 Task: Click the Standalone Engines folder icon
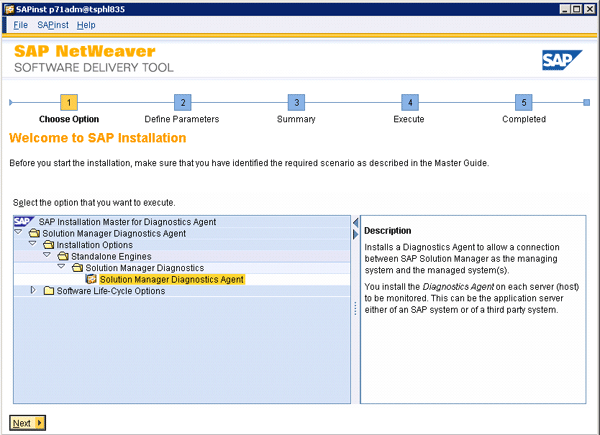[63, 256]
